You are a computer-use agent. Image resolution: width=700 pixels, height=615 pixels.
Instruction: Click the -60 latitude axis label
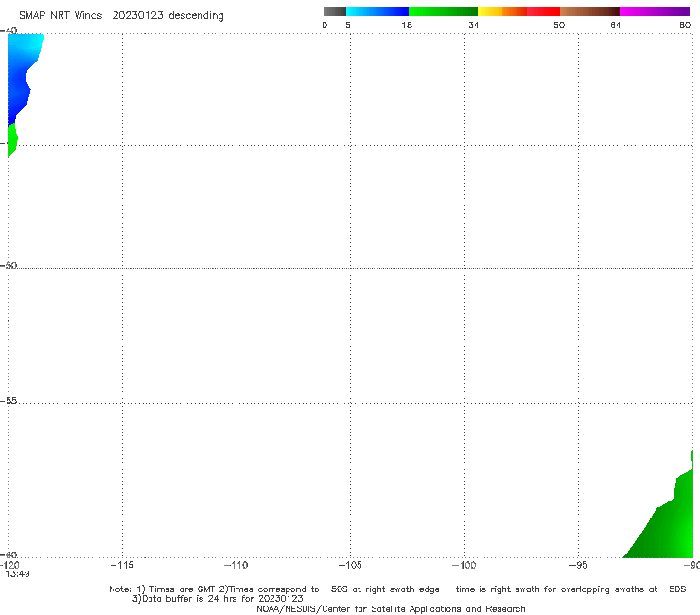click(x=9, y=554)
